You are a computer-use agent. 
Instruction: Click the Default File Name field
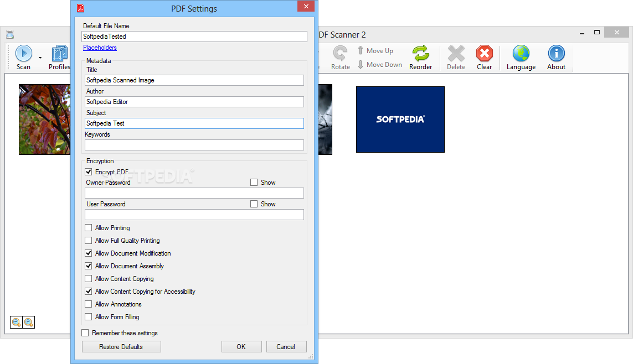point(194,37)
